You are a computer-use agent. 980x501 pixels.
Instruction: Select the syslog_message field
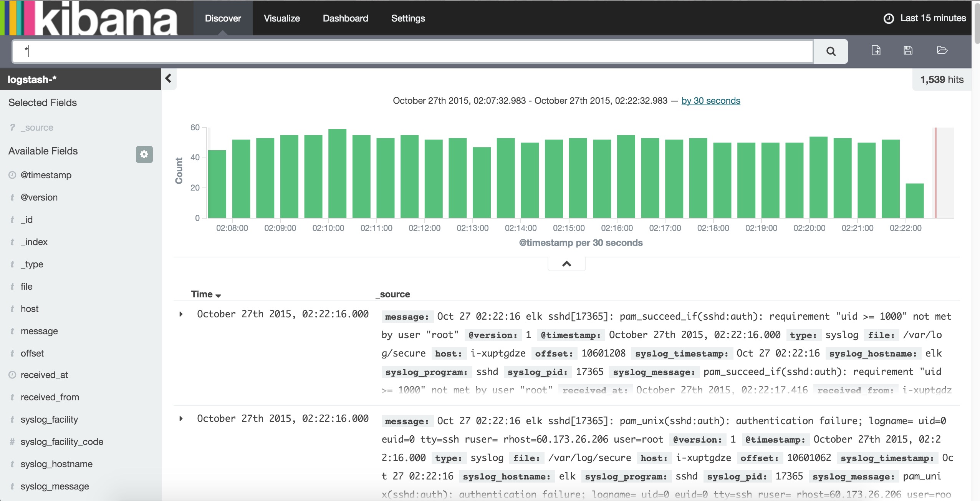pyautogui.click(x=55, y=486)
